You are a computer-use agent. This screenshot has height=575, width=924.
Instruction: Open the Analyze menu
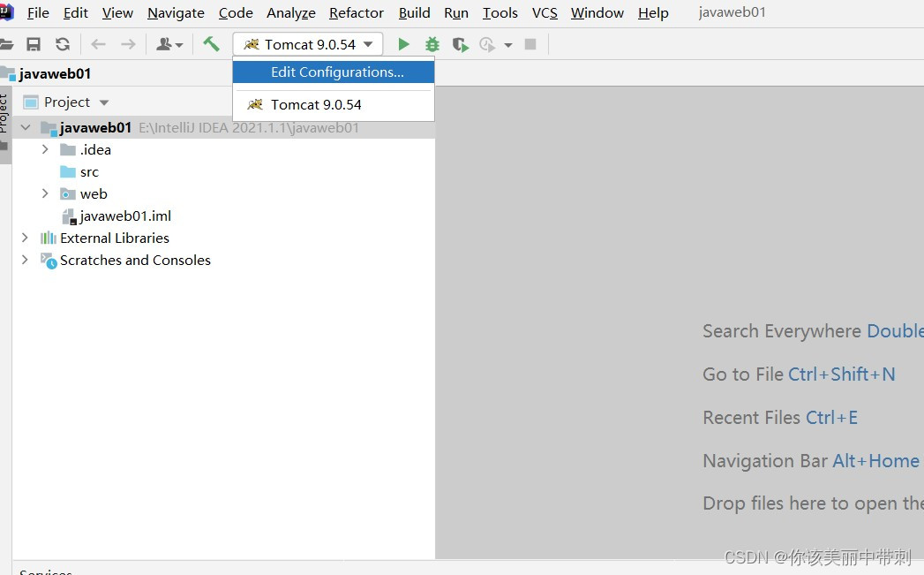coord(291,13)
